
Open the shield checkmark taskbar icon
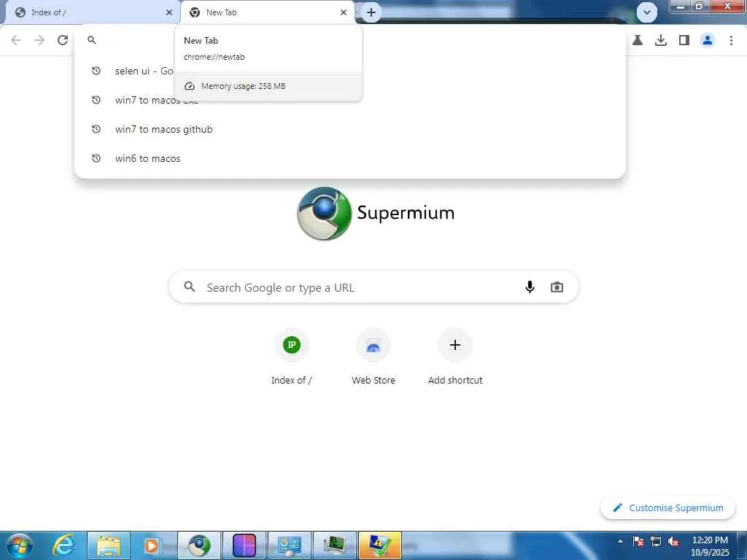tap(379, 545)
